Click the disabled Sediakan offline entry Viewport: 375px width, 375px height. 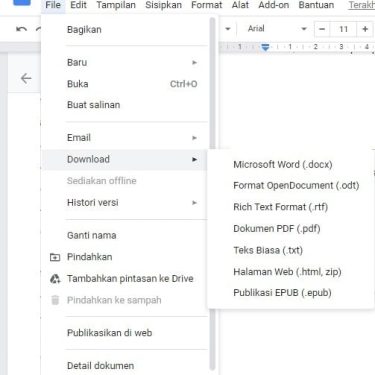[x=125, y=181]
